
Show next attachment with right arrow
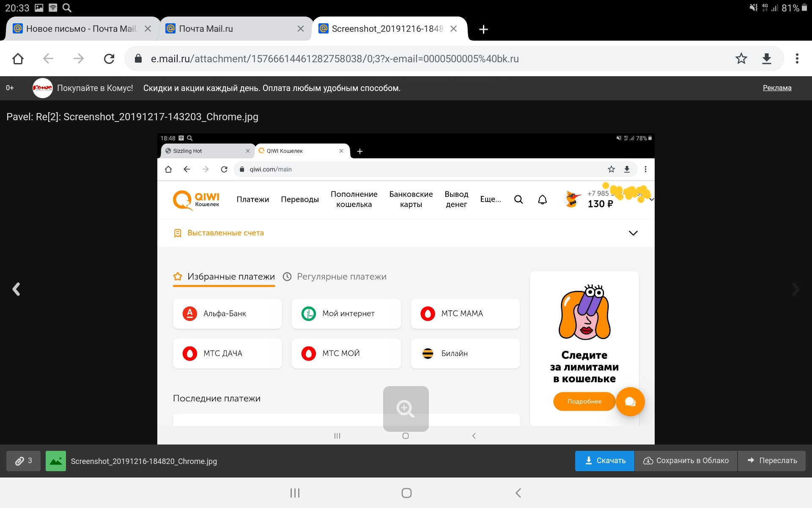[796, 289]
